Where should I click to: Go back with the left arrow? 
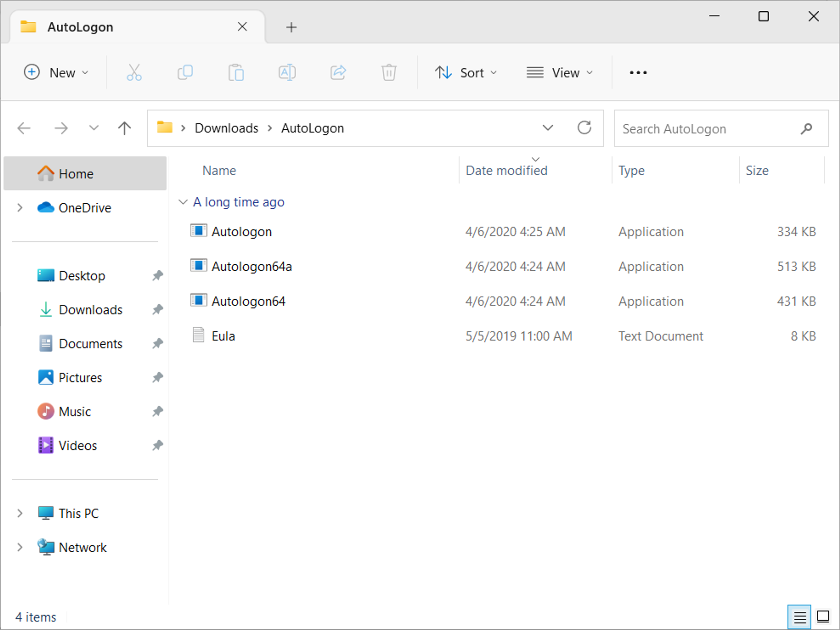pyautogui.click(x=24, y=128)
